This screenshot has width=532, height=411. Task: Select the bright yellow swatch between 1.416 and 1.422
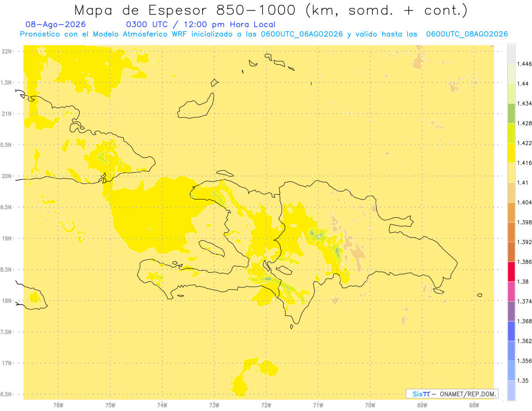[511, 153]
